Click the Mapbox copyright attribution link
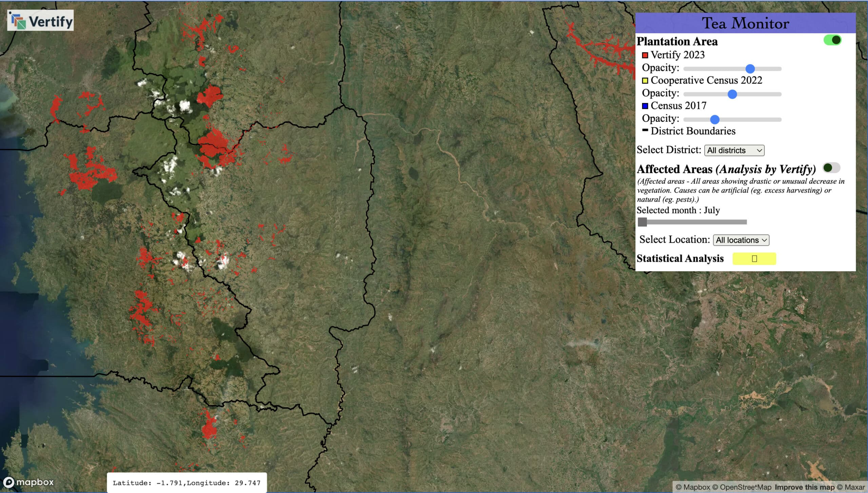The height and width of the screenshot is (493, 868). [x=693, y=487]
